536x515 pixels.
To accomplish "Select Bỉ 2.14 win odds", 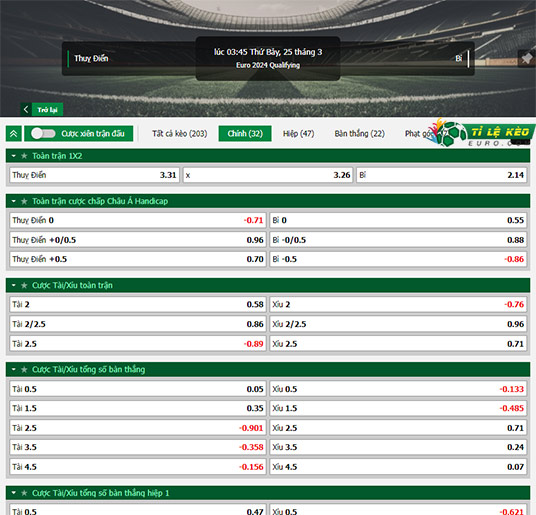I will click(x=441, y=175).
